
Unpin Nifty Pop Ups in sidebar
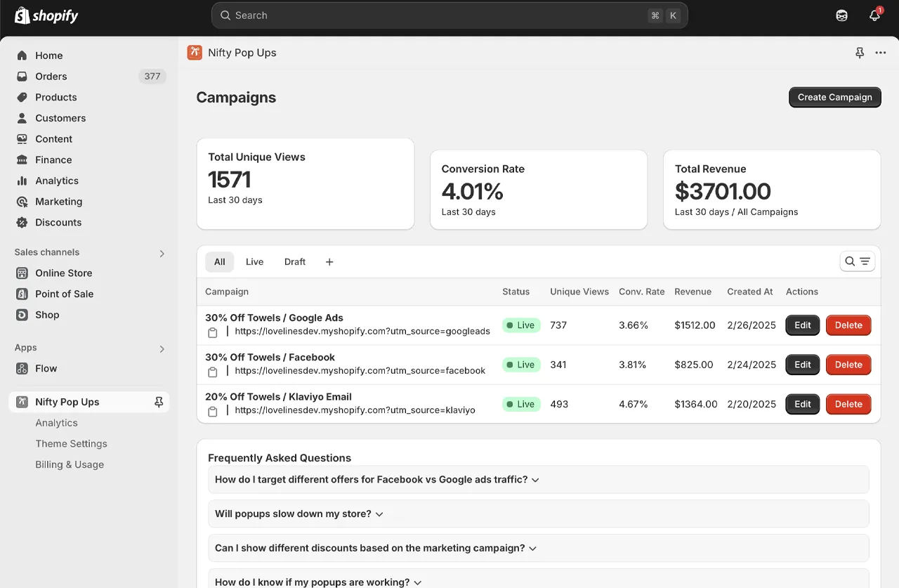pos(159,402)
